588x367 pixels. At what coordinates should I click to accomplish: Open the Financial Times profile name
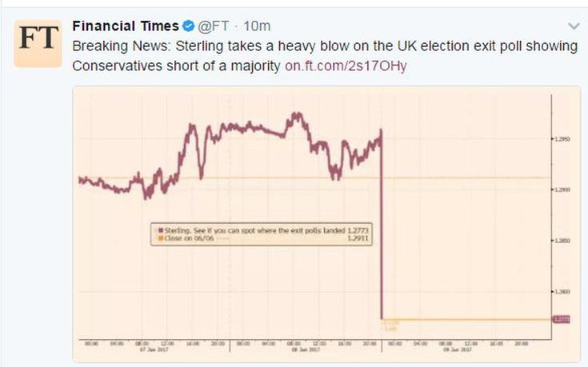[x=125, y=26]
